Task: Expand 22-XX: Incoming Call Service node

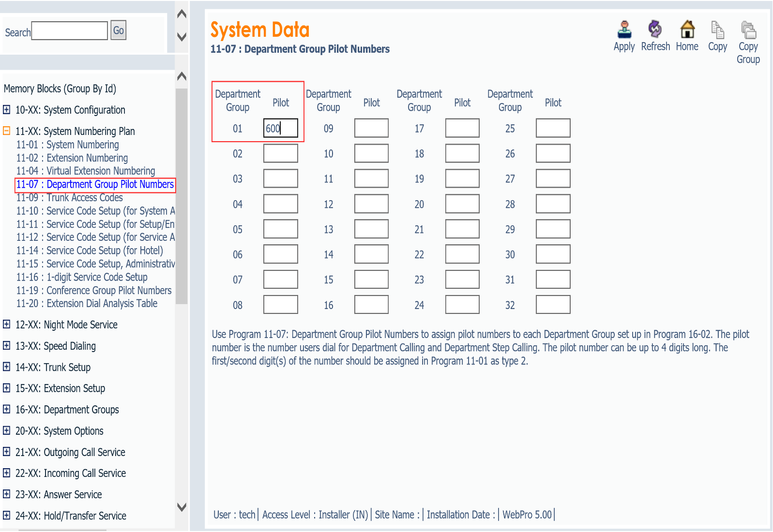Action: 7,473
